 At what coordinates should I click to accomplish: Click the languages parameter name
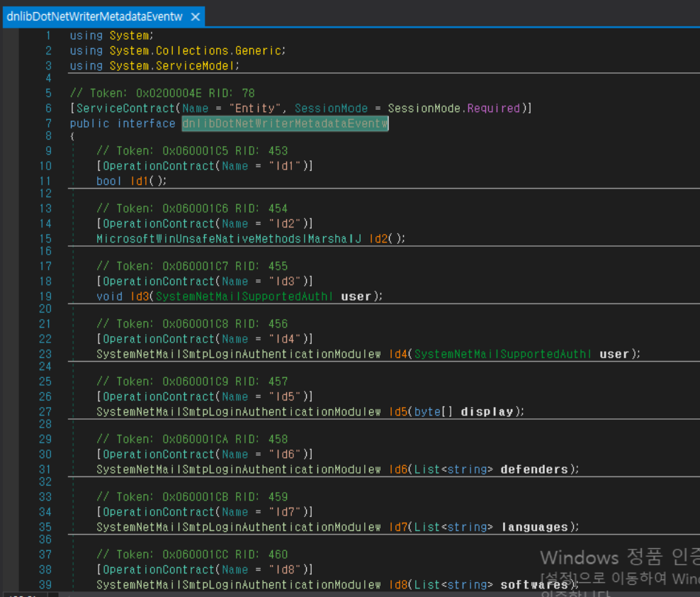point(534,527)
